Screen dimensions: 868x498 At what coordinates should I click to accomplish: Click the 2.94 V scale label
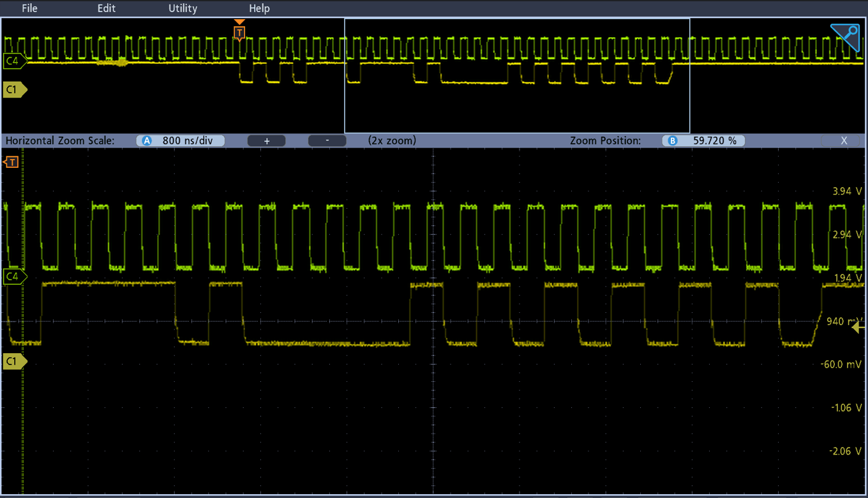click(847, 234)
